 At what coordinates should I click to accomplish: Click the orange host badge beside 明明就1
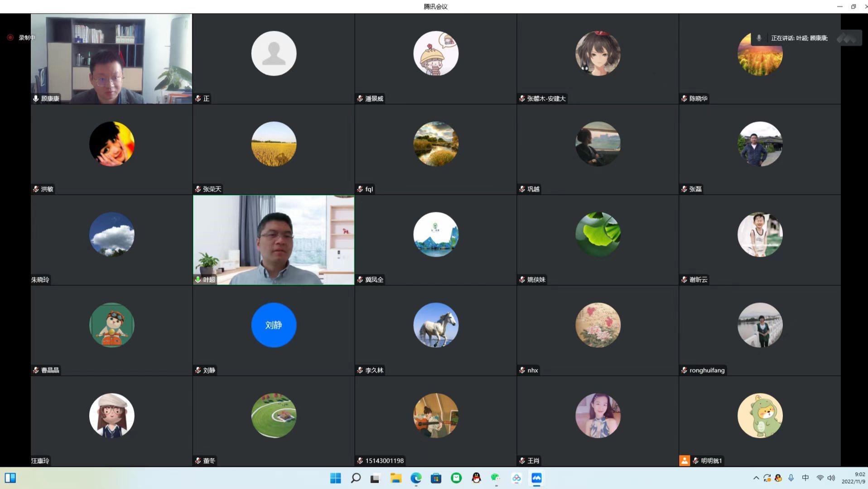[685, 460]
